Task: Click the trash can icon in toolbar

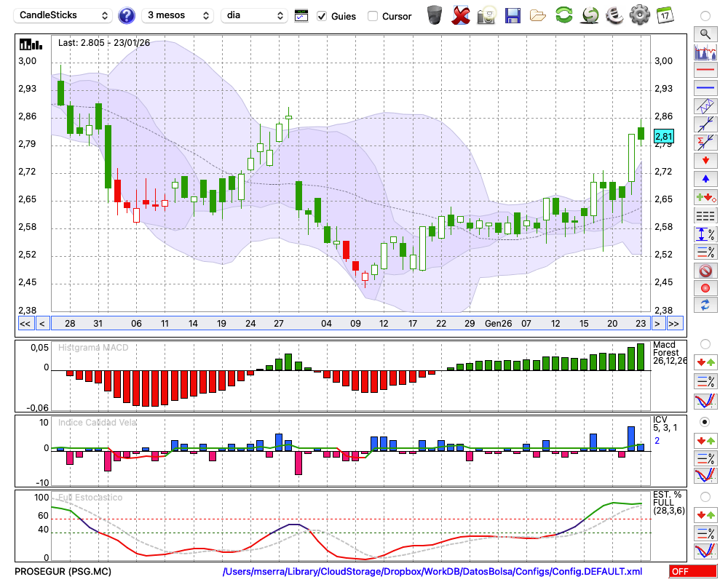Action: [435, 15]
